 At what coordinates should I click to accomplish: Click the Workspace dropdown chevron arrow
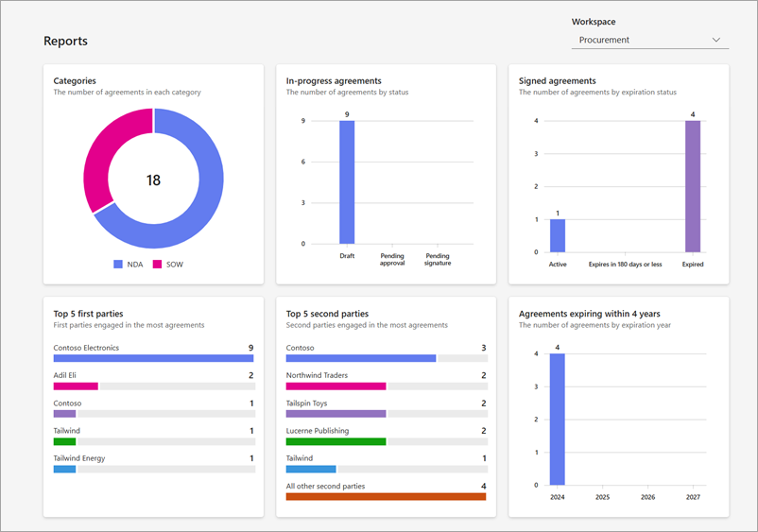(x=716, y=40)
